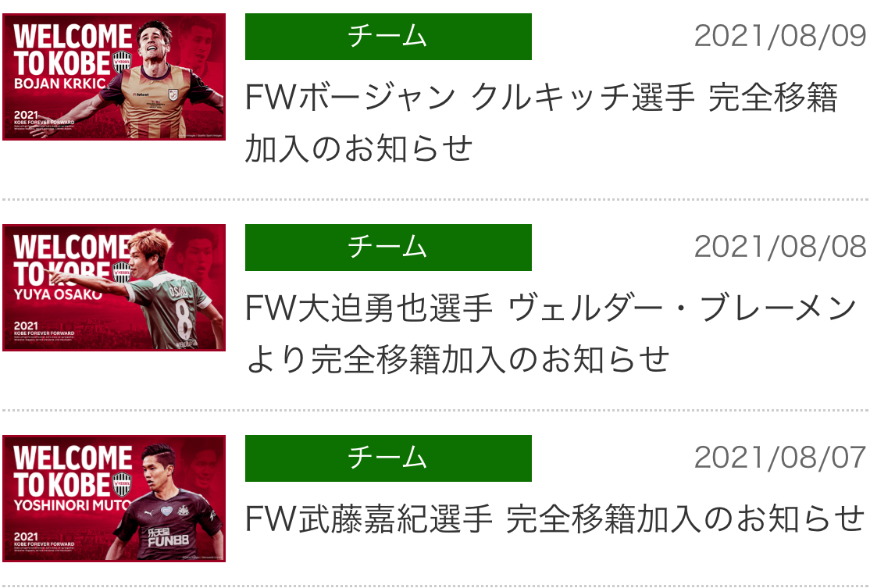This screenshot has width=870, height=588.
Task: Click the より完全移籍加入のお知らせ line of the Osako headline
Action: (x=458, y=359)
